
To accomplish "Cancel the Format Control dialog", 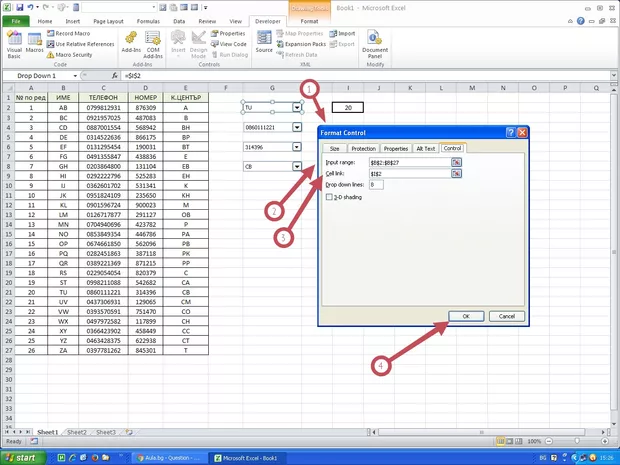I will (506, 316).
